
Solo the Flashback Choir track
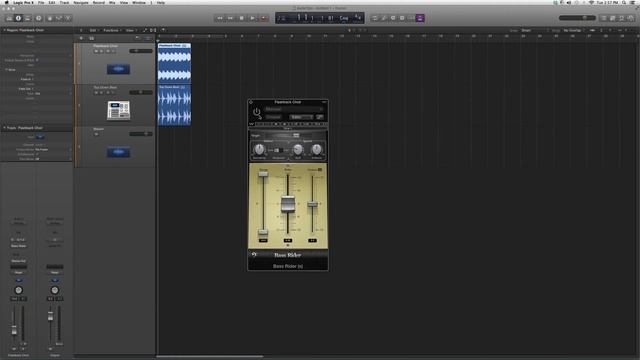pos(102,51)
